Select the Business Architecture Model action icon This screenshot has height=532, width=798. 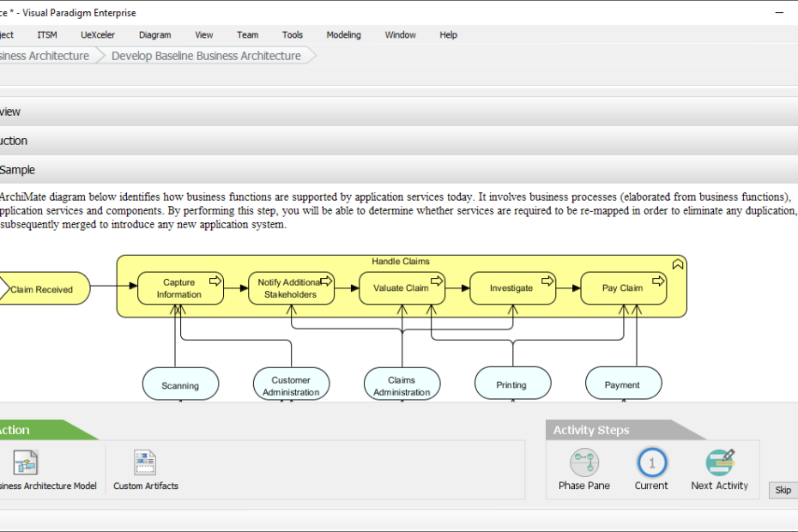25,463
